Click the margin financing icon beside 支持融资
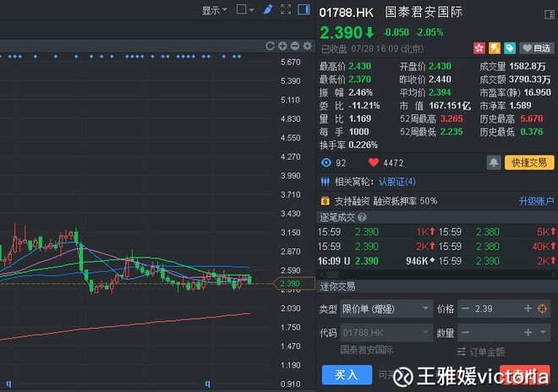This screenshot has width=558, height=392. [325, 201]
